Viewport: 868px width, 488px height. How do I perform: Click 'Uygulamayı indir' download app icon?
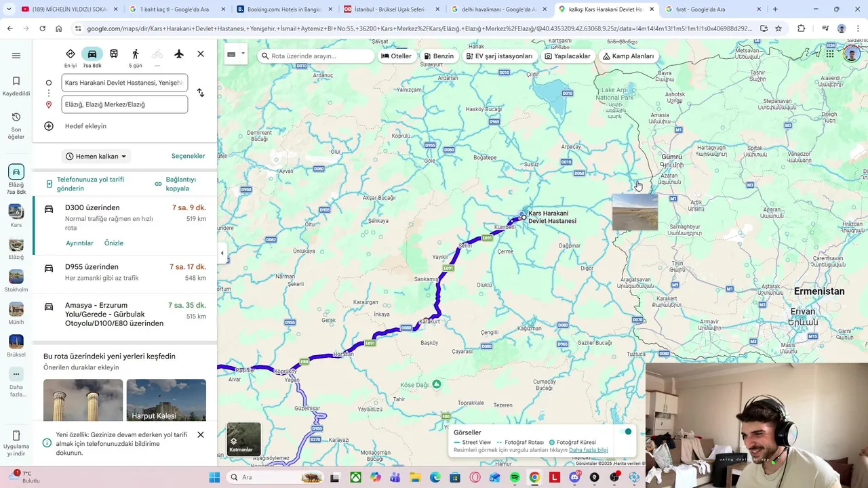click(x=16, y=443)
